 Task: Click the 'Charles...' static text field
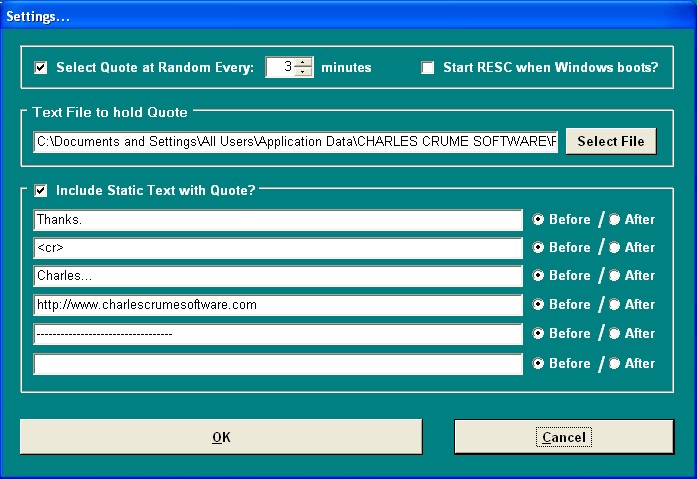pos(277,276)
